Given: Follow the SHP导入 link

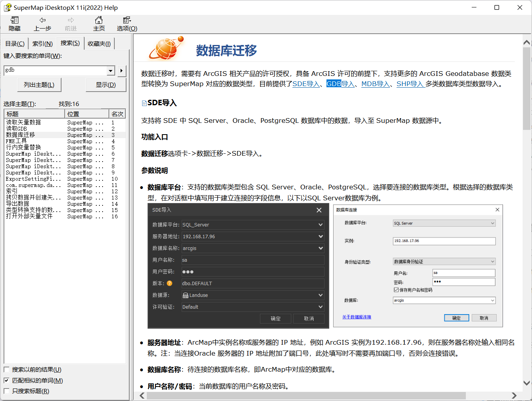Looking at the screenshot, I should [x=411, y=84].
